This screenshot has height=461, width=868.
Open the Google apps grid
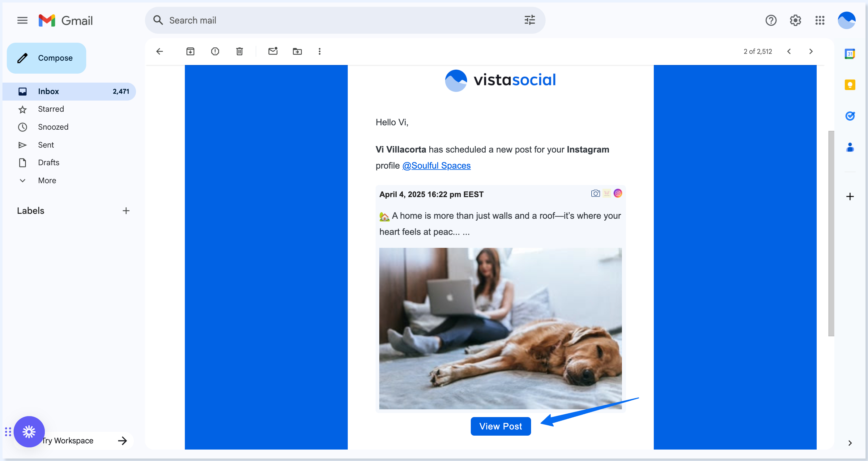click(x=820, y=20)
